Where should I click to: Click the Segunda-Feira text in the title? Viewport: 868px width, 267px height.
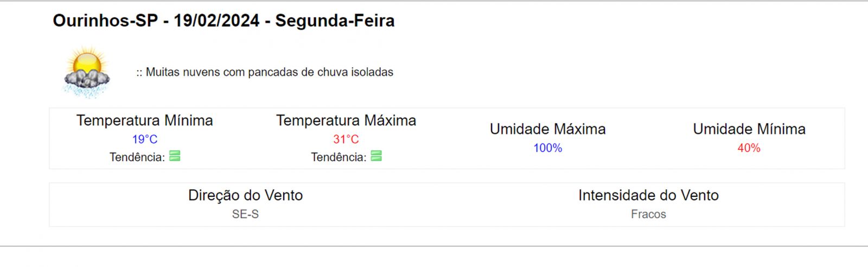(335, 21)
